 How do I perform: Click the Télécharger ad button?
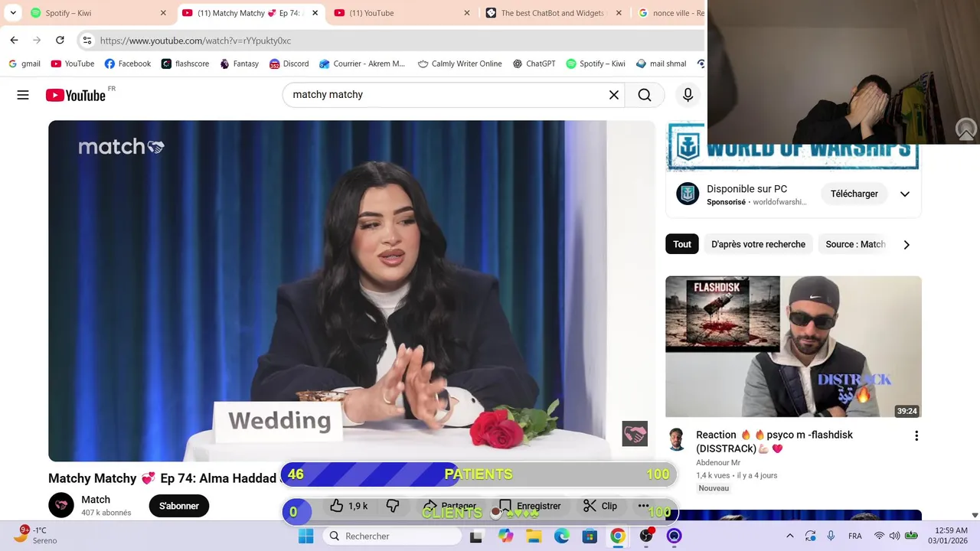coord(854,194)
